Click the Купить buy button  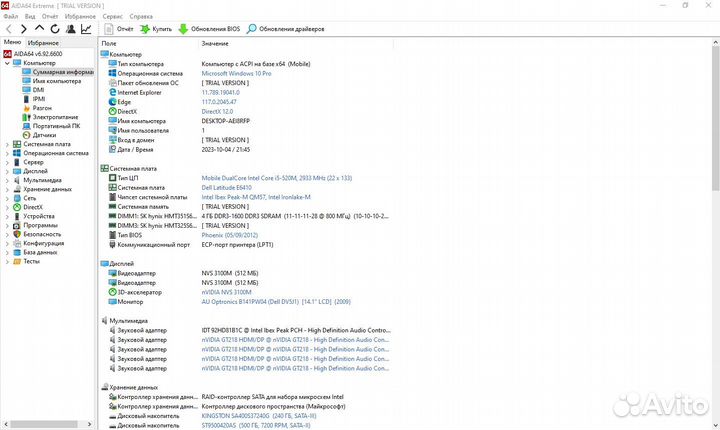point(156,29)
